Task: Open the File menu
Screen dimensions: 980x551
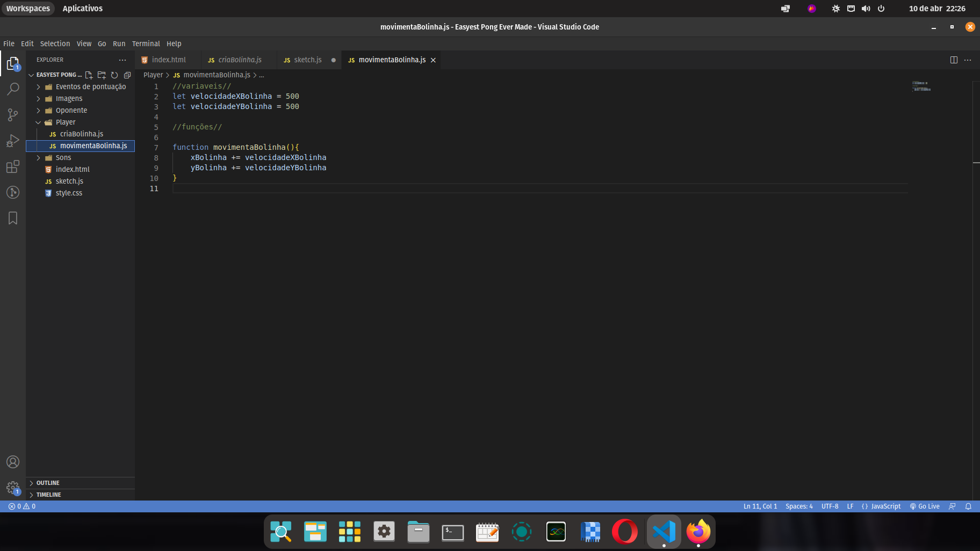Action: 9,44
